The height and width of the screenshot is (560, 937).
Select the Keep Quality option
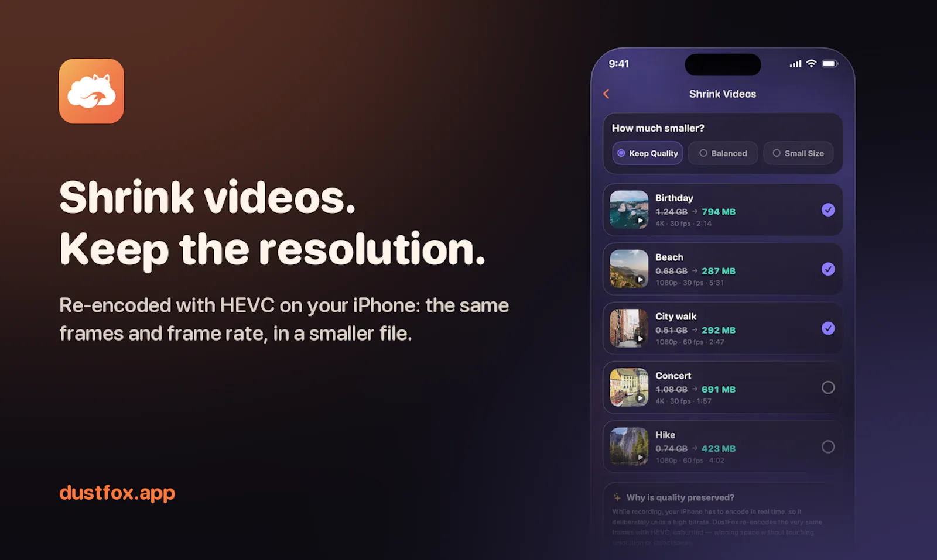coord(648,153)
